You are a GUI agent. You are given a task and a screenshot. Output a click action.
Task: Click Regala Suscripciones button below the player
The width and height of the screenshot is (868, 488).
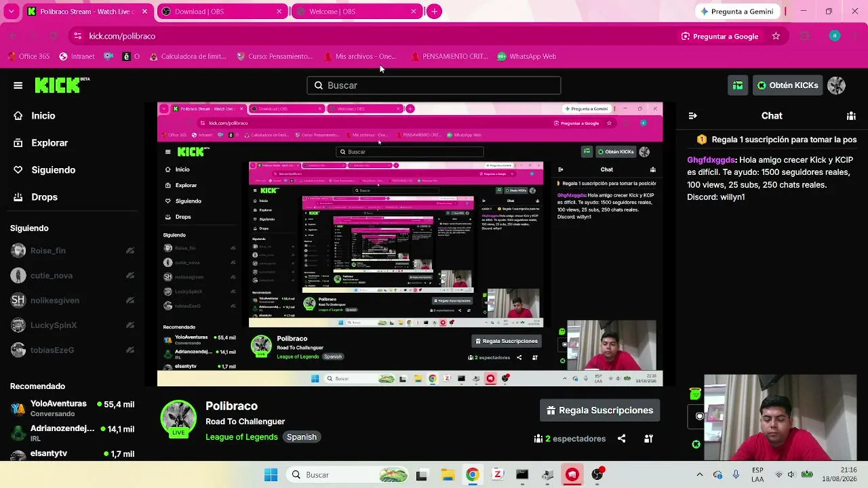599,410
